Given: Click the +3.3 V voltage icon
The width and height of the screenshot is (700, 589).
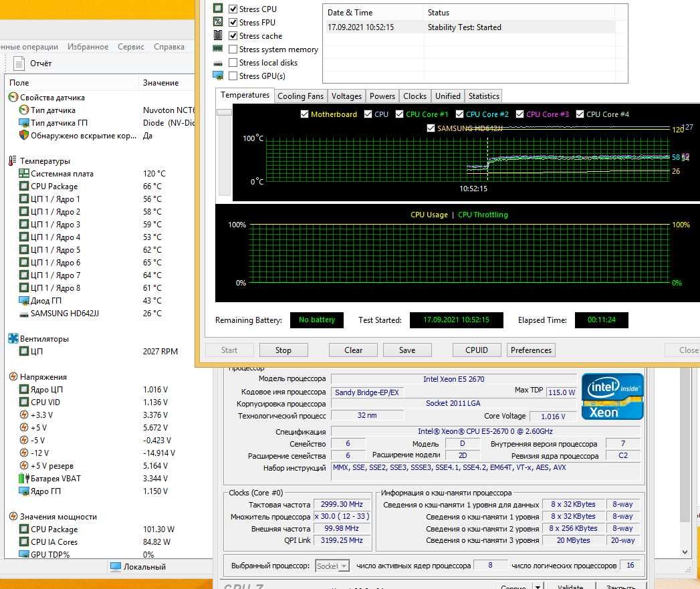Looking at the screenshot, I should tap(24, 415).
